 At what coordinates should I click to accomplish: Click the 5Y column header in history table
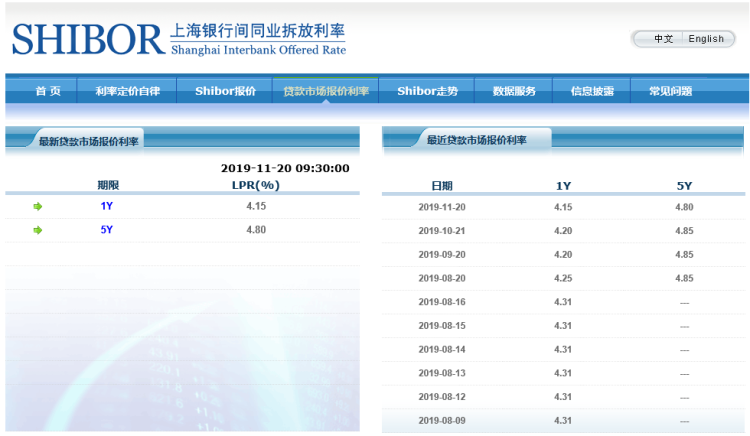click(x=684, y=186)
